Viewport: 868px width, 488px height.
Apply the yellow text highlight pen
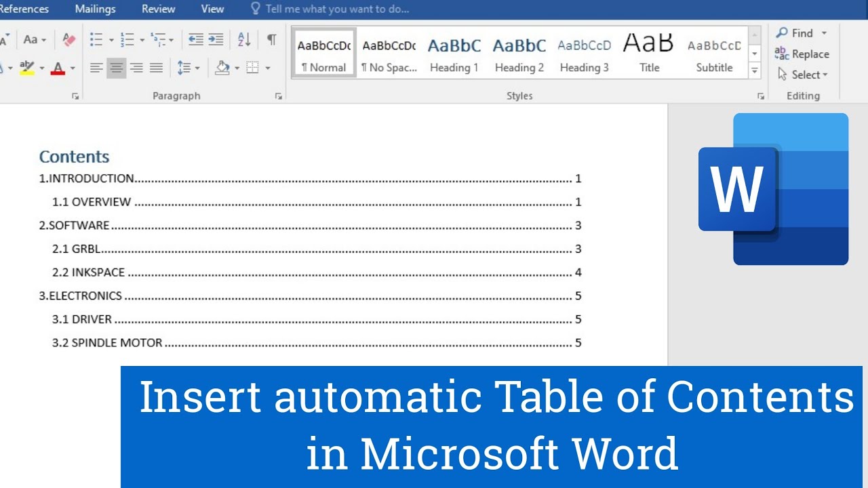(26, 68)
